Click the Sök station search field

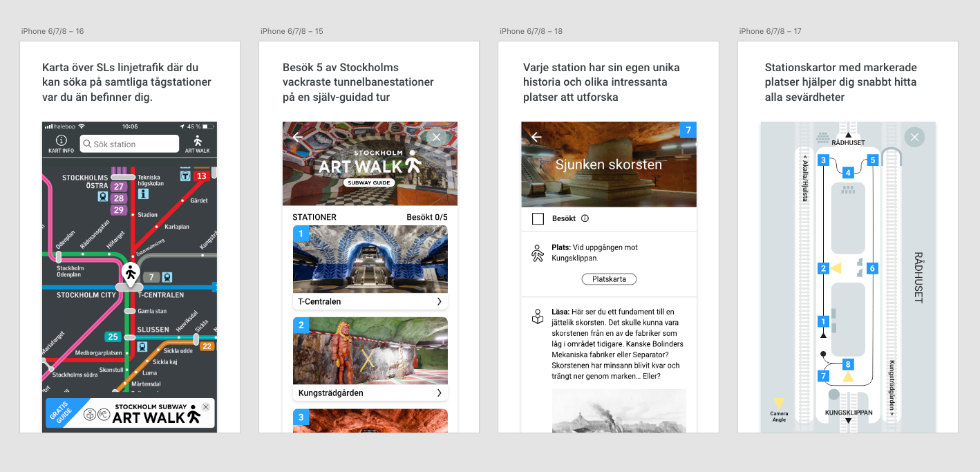[129, 144]
